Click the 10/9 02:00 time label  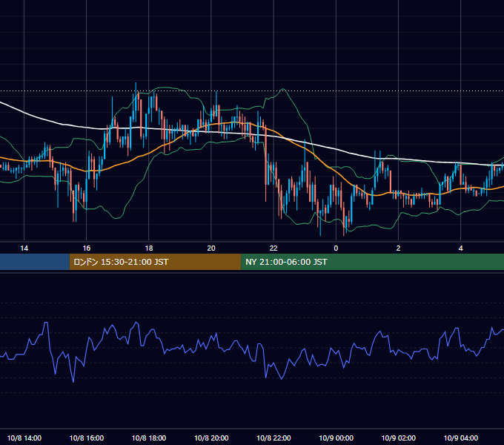[398, 438]
